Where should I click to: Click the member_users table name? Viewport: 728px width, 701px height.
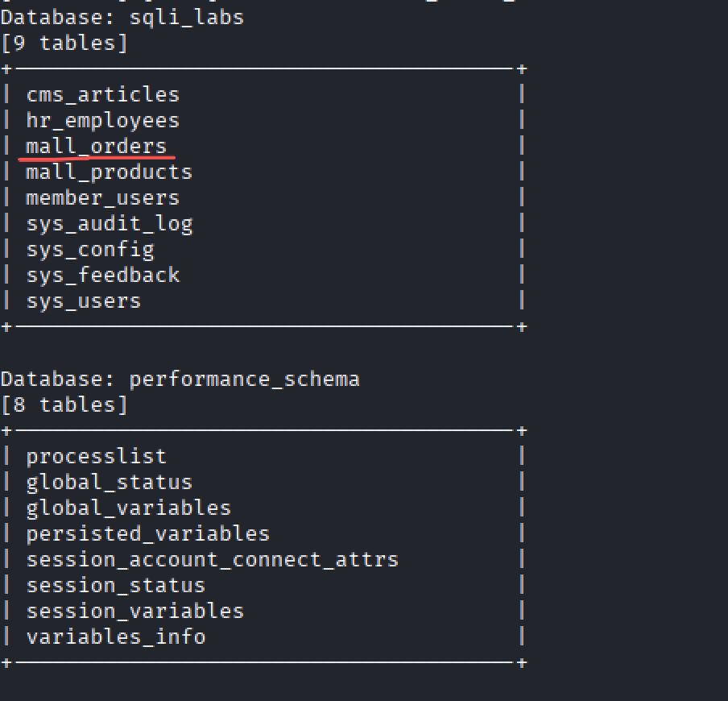pos(102,198)
